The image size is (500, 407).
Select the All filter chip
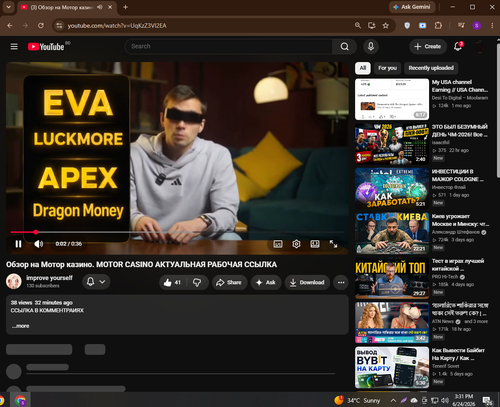tap(363, 68)
